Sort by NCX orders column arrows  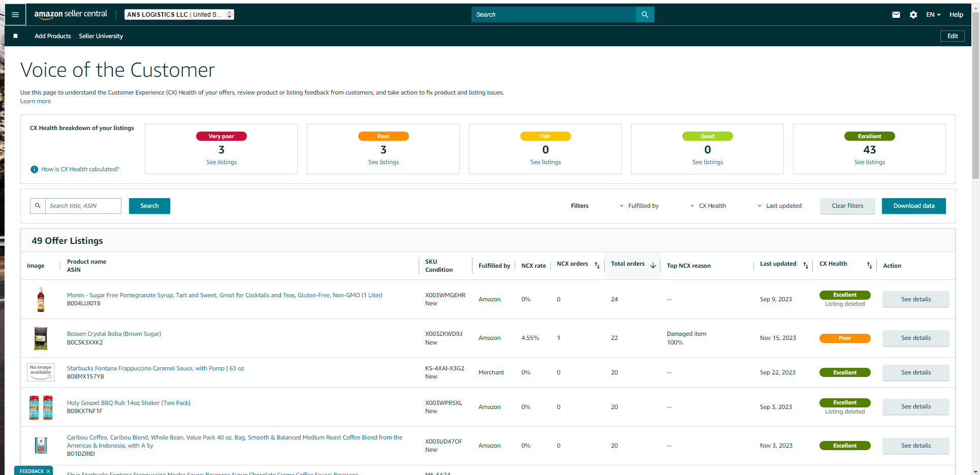tap(597, 265)
